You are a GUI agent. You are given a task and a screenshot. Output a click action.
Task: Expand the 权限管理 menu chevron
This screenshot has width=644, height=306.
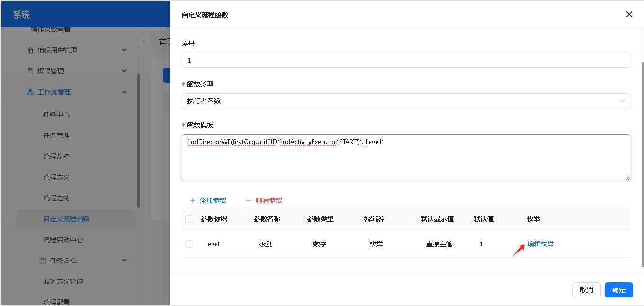click(124, 71)
